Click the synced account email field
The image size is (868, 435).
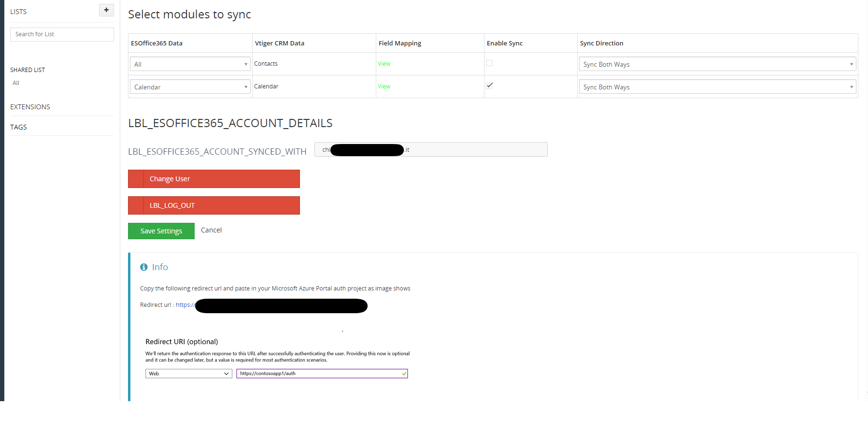click(431, 149)
